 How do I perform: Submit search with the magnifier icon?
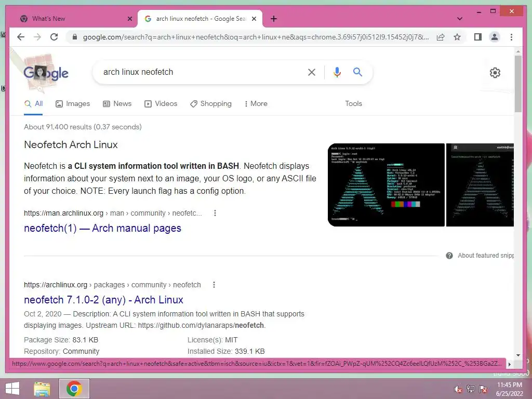point(357,72)
